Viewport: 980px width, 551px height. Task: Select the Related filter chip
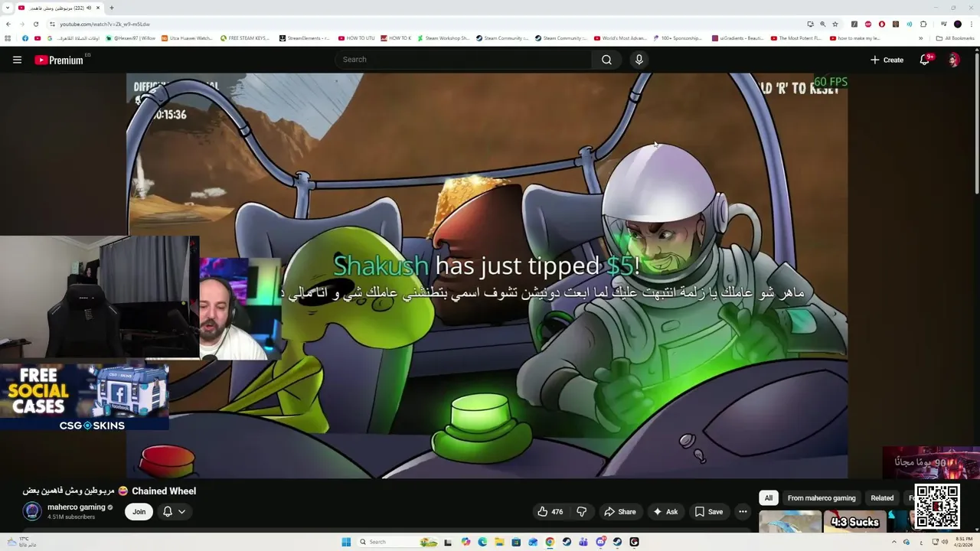pyautogui.click(x=882, y=498)
